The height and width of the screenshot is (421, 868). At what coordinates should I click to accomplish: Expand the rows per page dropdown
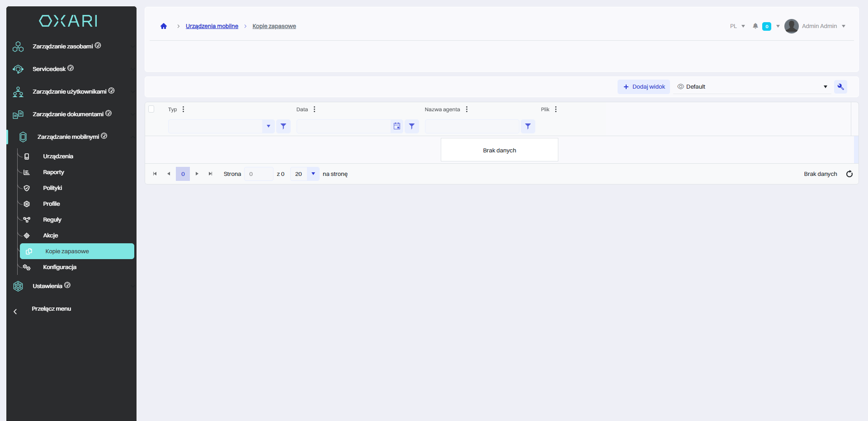tap(313, 174)
